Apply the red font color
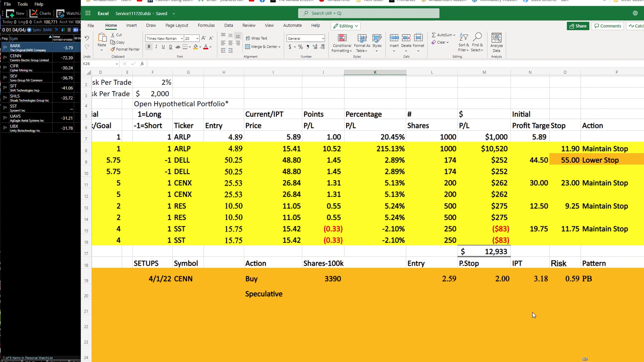Screen dimensions: 644x362 (x=206, y=47)
